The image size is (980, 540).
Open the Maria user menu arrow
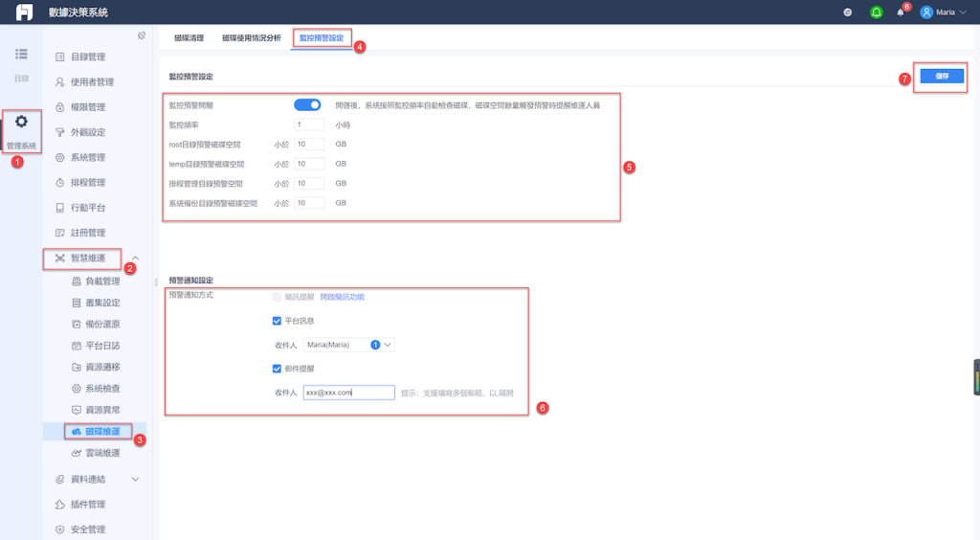click(963, 11)
